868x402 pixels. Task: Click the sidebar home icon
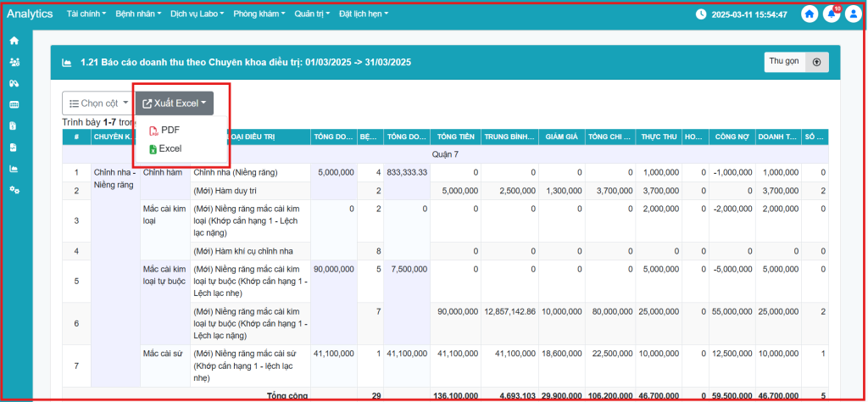click(14, 41)
